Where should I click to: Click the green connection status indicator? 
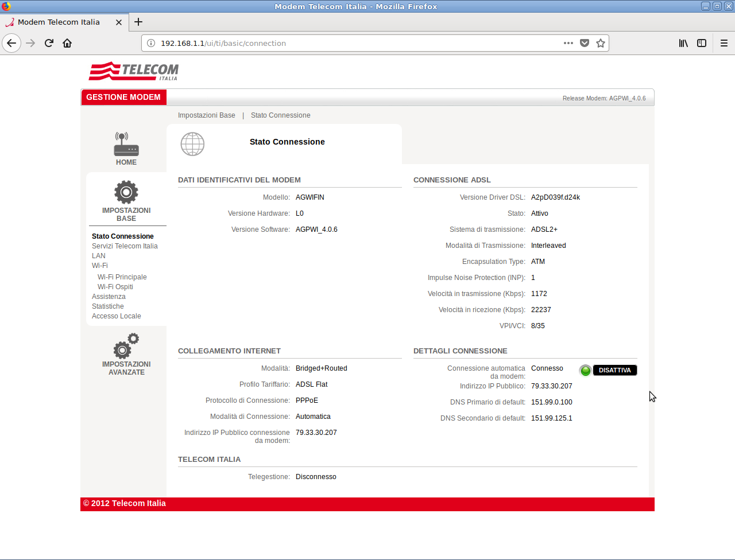tap(585, 371)
